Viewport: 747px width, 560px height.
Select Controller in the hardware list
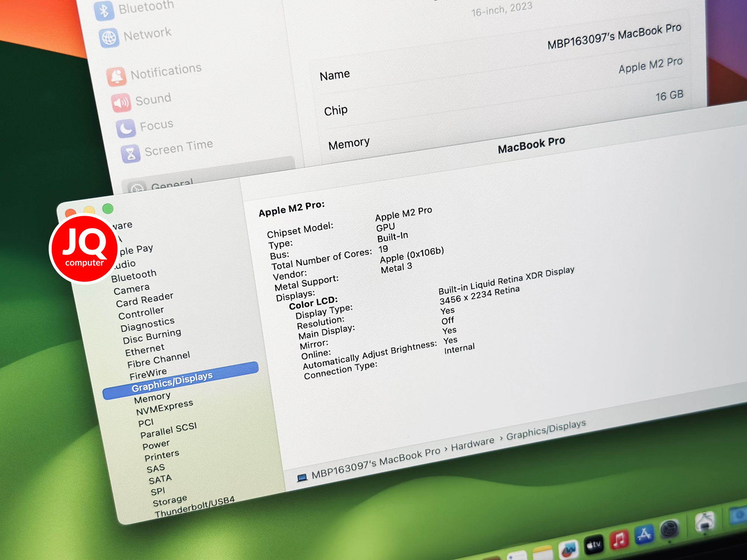tap(141, 313)
